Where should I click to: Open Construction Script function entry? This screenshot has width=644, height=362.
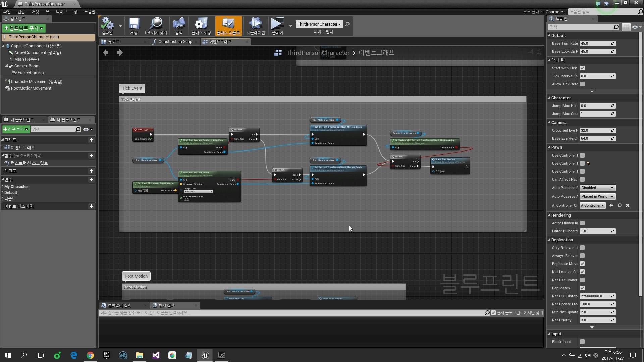coord(29,163)
